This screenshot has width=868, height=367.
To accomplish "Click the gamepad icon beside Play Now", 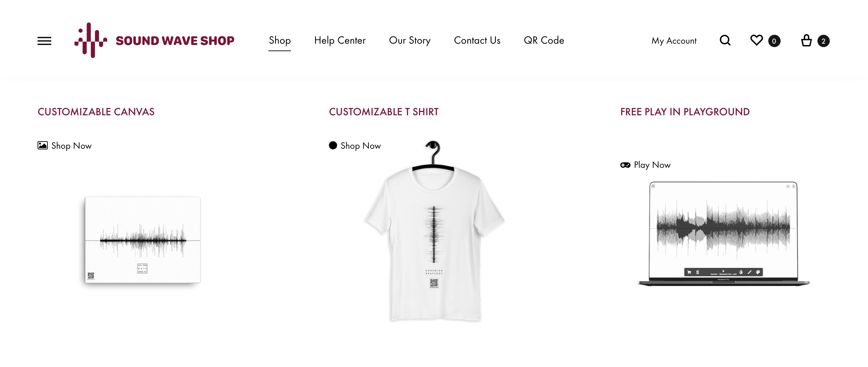I will point(625,165).
